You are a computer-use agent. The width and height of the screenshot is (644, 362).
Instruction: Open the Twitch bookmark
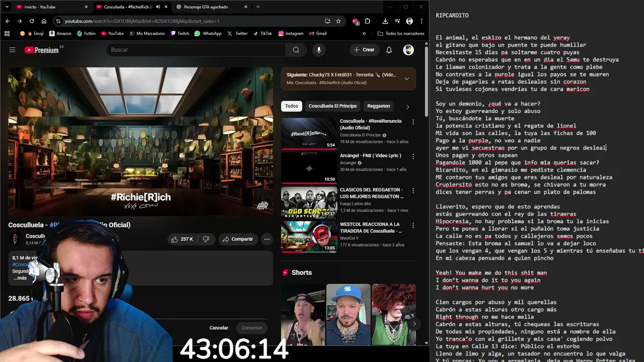coord(180,34)
